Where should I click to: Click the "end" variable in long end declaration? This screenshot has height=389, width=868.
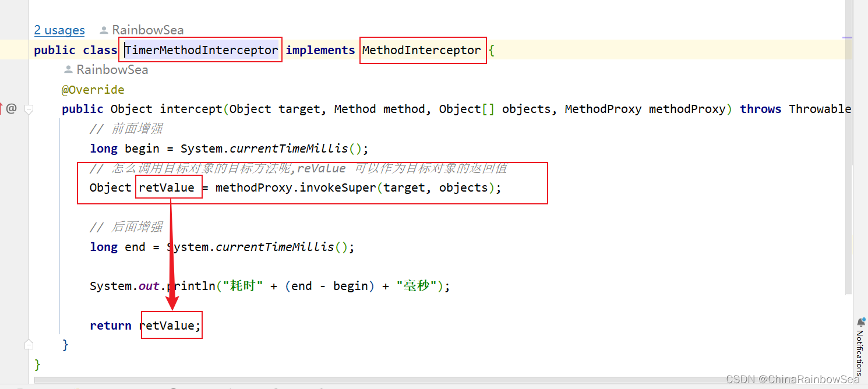(x=135, y=247)
